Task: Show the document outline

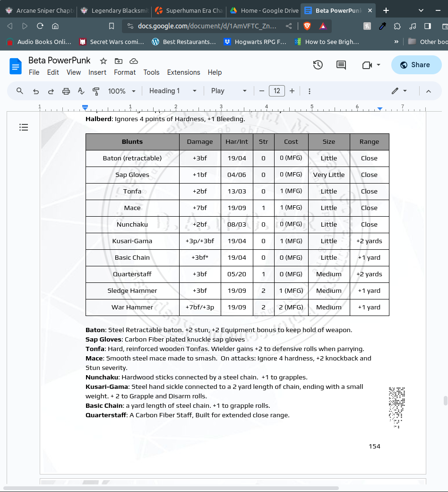Action: point(24,127)
